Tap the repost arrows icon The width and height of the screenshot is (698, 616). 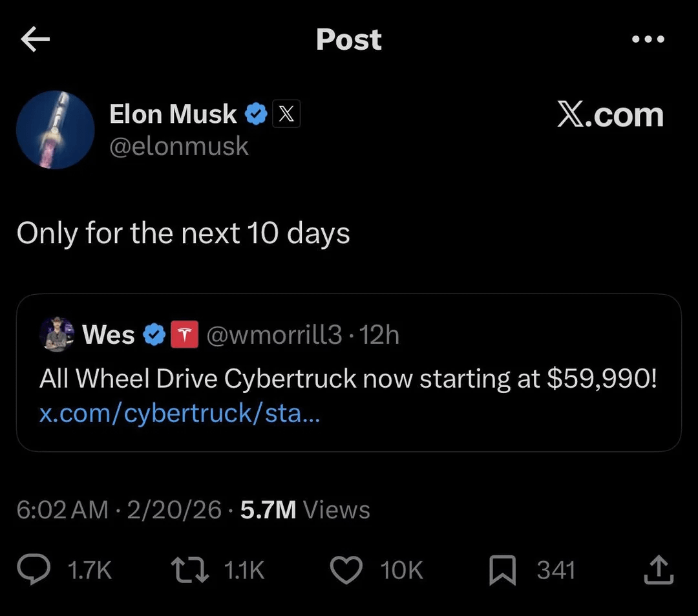[x=189, y=571]
